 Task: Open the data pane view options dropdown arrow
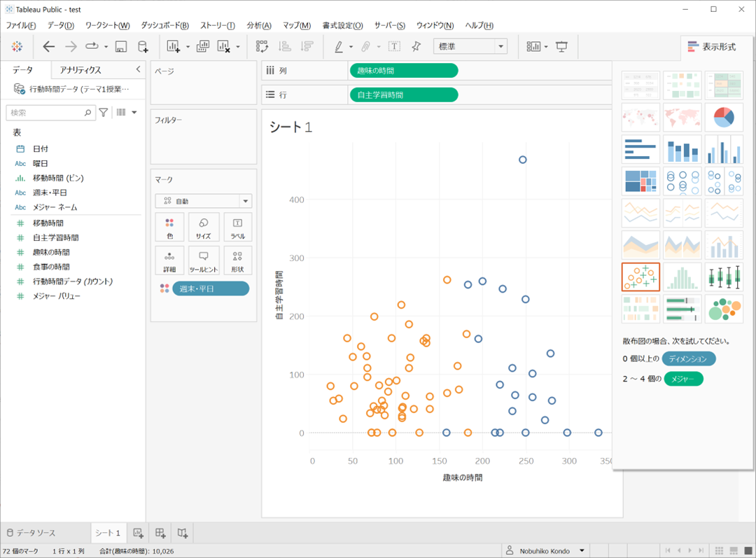(x=134, y=113)
